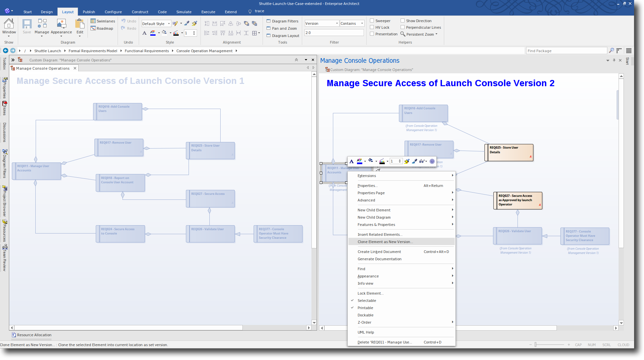Image resolution: width=644 pixels, height=360 pixels.
Task: Click the navigate back arrow
Action: pyautogui.click(x=6, y=51)
